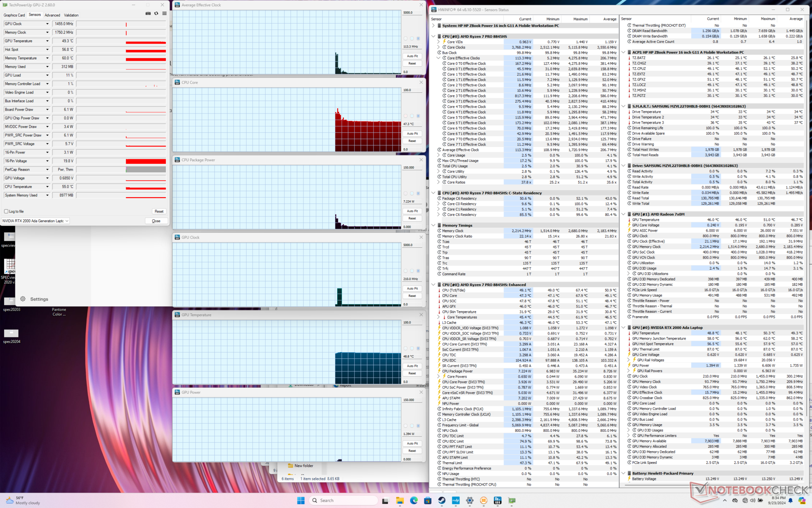Click dark blue color swatch in CPU Core graph

[x=418, y=116]
